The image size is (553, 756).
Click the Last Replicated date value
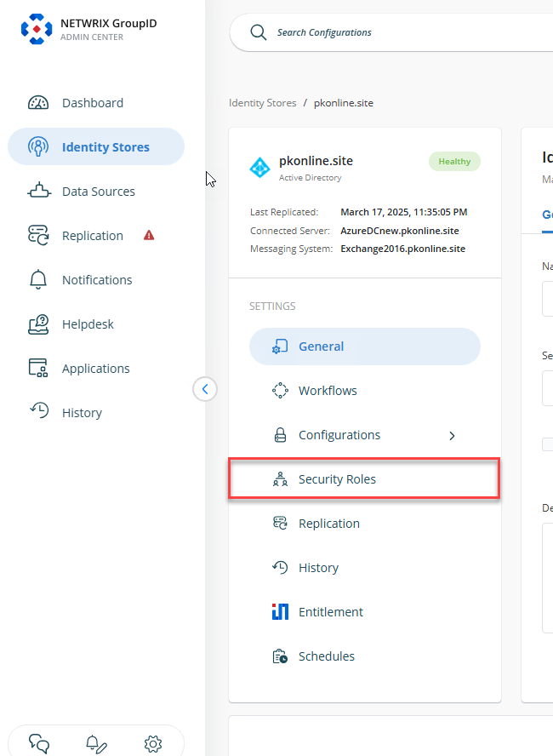(403, 212)
